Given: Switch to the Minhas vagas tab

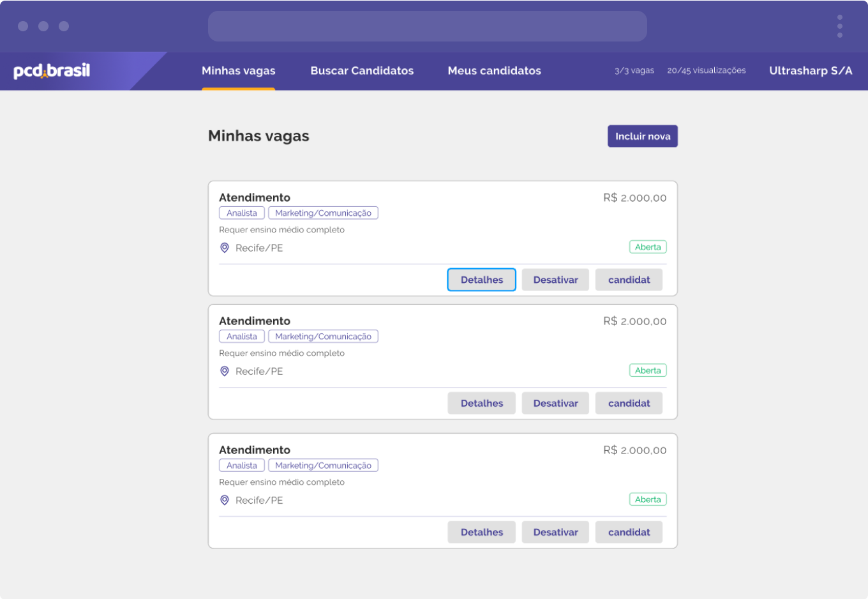Looking at the screenshot, I should 238,71.
